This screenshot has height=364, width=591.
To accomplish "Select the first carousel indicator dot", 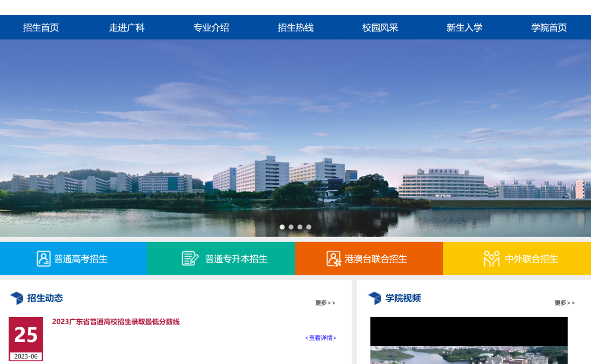I will pyautogui.click(x=282, y=227).
